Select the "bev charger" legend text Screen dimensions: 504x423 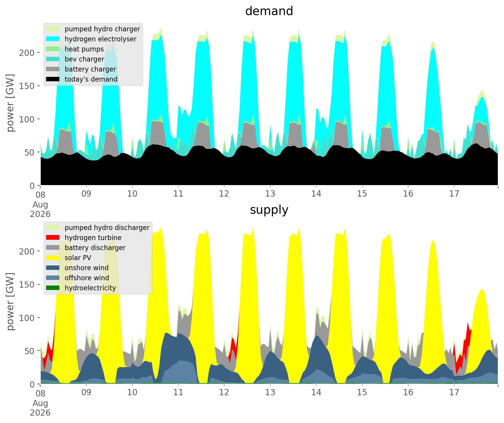coord(84,59)
